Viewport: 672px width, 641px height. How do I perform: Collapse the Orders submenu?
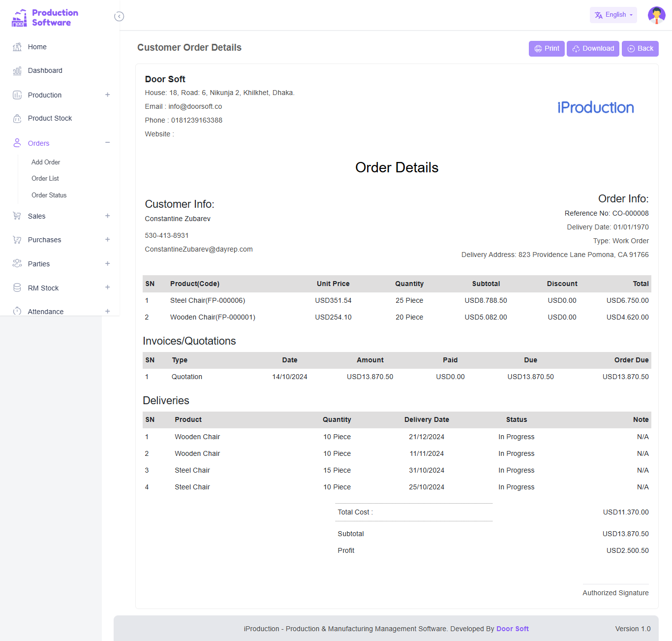click(107, 143)
